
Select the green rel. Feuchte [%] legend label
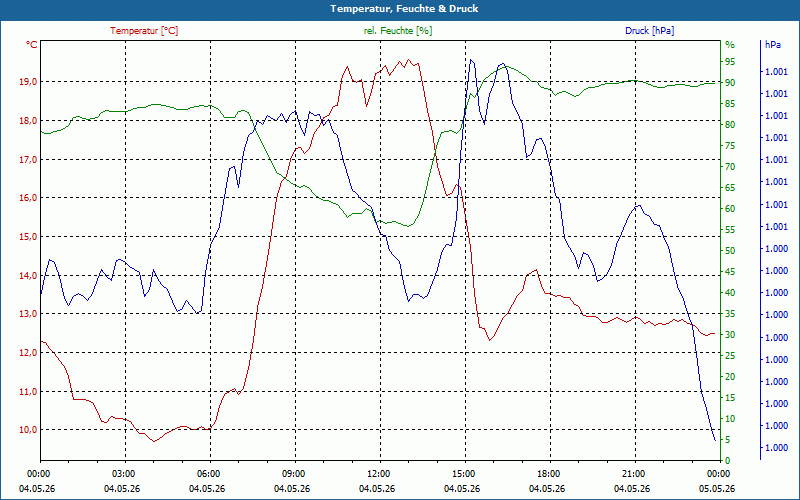point(397,31)
